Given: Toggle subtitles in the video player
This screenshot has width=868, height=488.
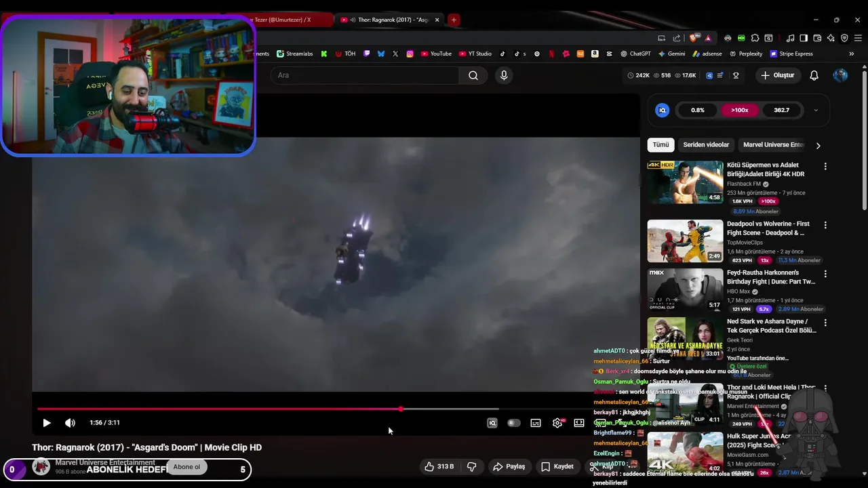Looking at the screenshot, I should tap(536, 423).
